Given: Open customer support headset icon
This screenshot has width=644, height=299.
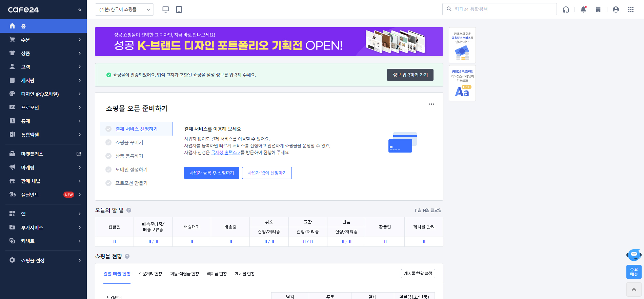Looking at the screenshot, I should pyautogui.click(x=566, y=9).
